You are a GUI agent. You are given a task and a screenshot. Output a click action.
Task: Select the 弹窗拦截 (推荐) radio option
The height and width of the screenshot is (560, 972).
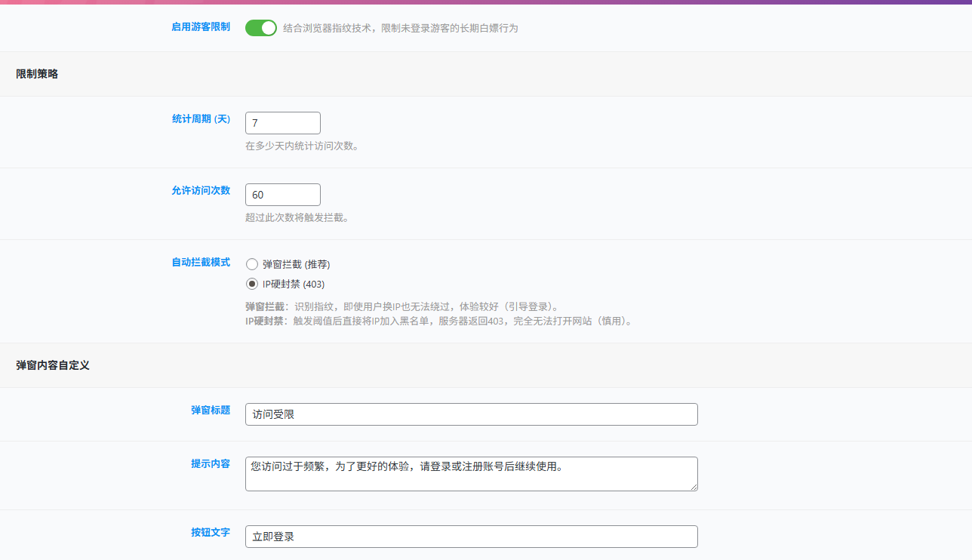click(251, 264)
